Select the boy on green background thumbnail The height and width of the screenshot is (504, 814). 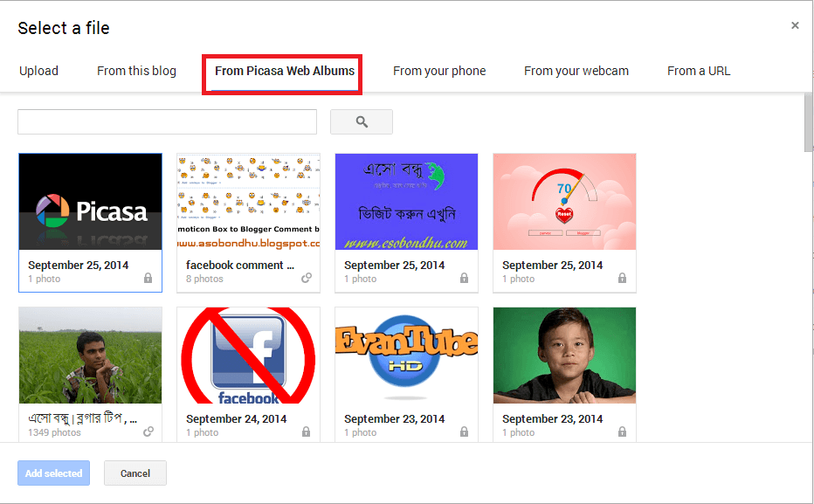point(564,355)
